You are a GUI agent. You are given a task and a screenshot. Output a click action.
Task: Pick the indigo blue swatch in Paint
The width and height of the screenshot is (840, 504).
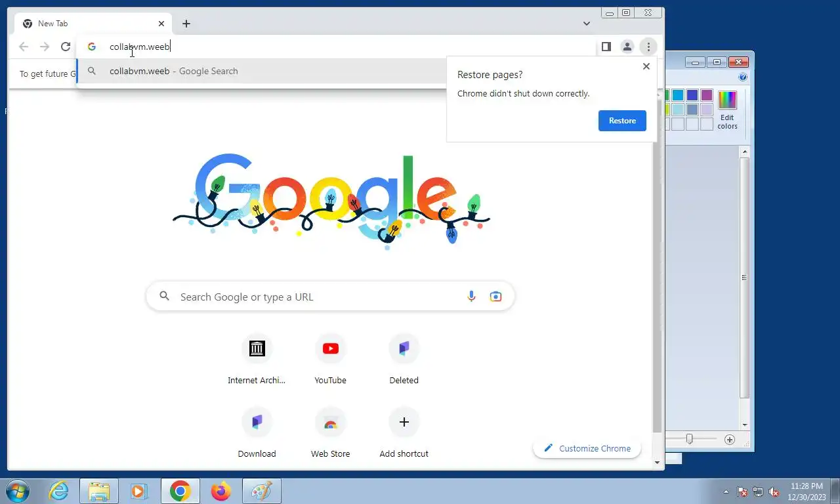pos(692,96)
